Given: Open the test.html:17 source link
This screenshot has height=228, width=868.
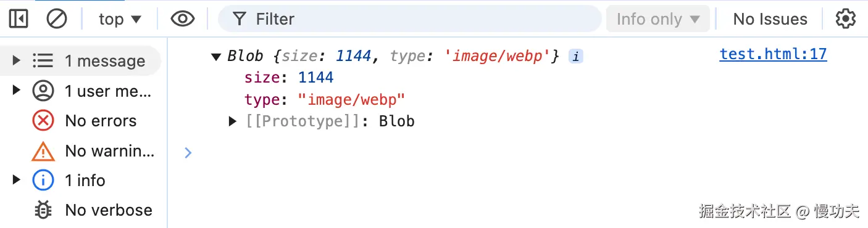Looking at the screenshot, I should 773,54.
